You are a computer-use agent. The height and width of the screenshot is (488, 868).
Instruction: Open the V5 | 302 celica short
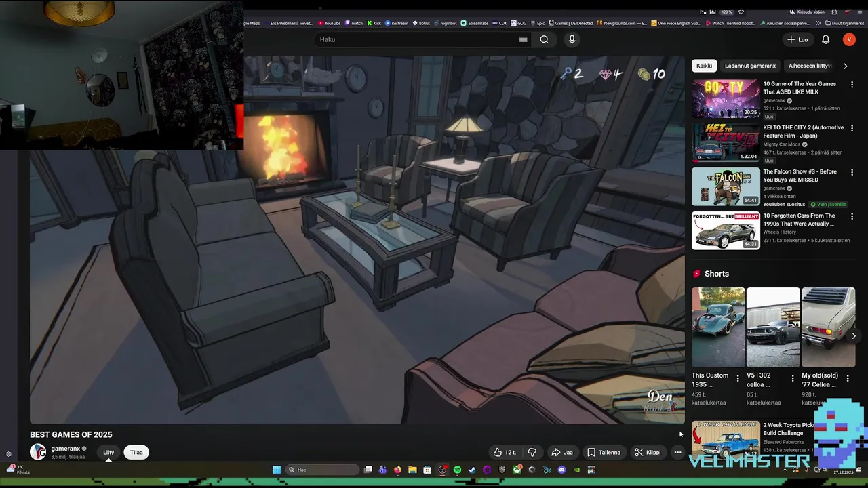tap(773, 327)
